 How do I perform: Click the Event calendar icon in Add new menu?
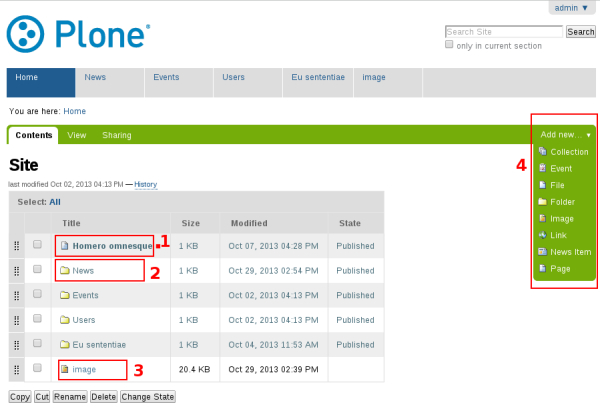point(543,168)
